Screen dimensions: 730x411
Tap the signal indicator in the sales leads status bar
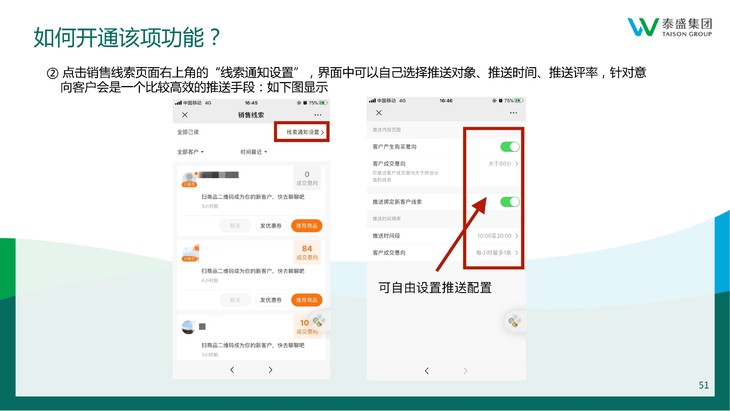178,102
